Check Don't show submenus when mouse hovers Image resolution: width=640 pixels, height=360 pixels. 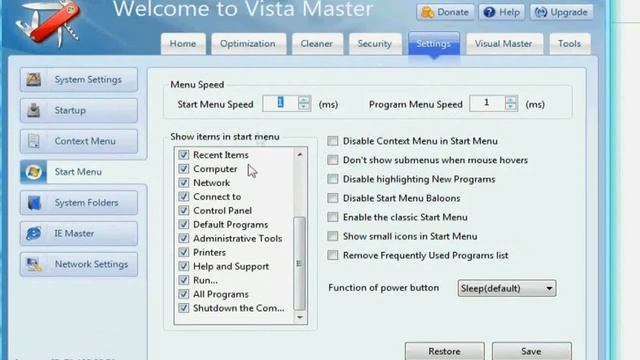click(333, 160)
